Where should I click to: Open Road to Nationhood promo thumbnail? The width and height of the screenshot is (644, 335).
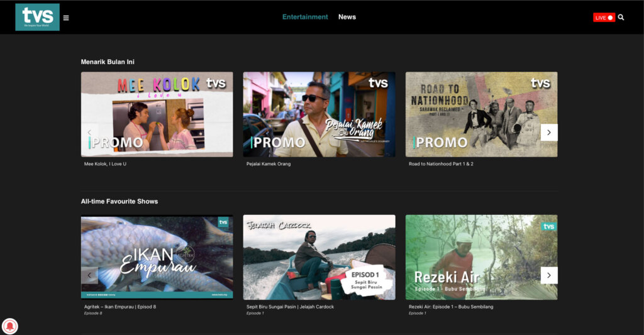(481, 114)
